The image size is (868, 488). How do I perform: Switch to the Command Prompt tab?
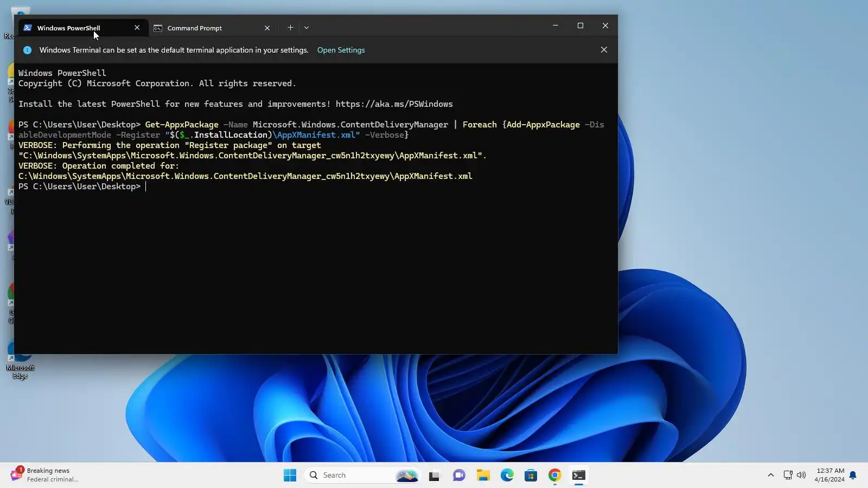[213, 28]
